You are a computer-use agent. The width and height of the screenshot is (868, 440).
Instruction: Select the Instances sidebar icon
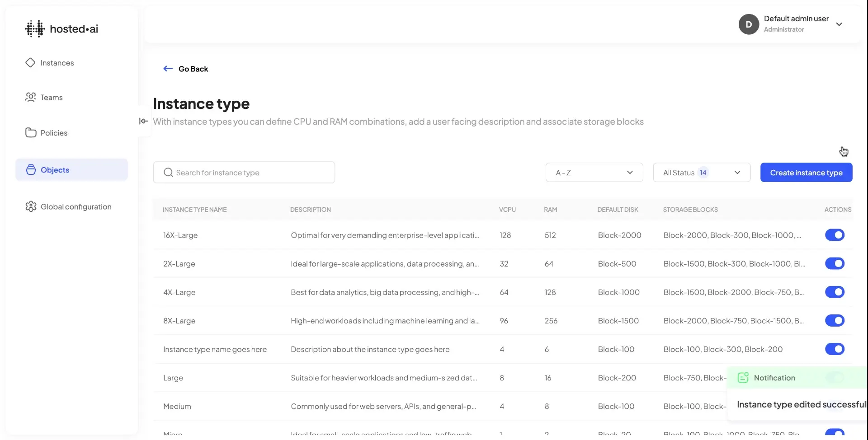30,62
